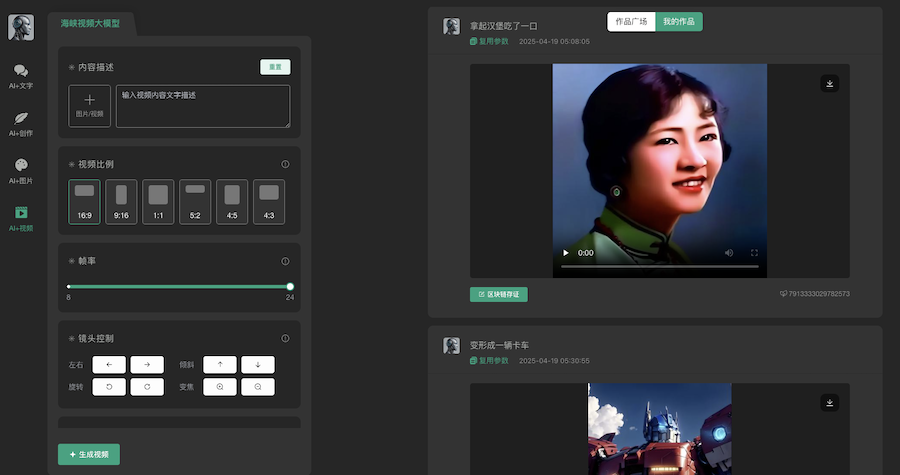Click the zoom in 变焦 button
This screenshot has height=475, width=900.
pos(220,387)
